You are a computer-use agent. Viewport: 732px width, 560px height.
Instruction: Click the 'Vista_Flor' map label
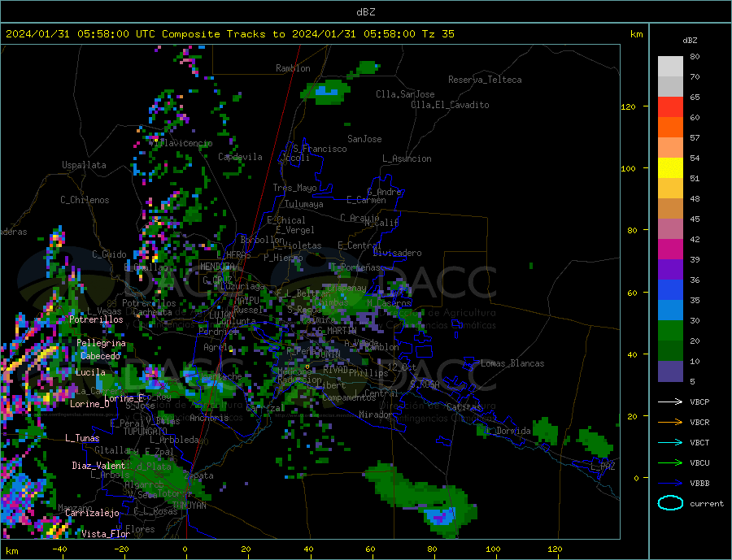pyautogui.click(x=106, y=534)
